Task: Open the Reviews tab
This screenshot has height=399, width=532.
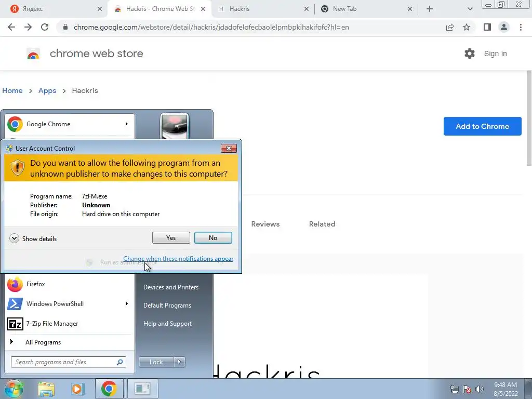Action: 265,224
